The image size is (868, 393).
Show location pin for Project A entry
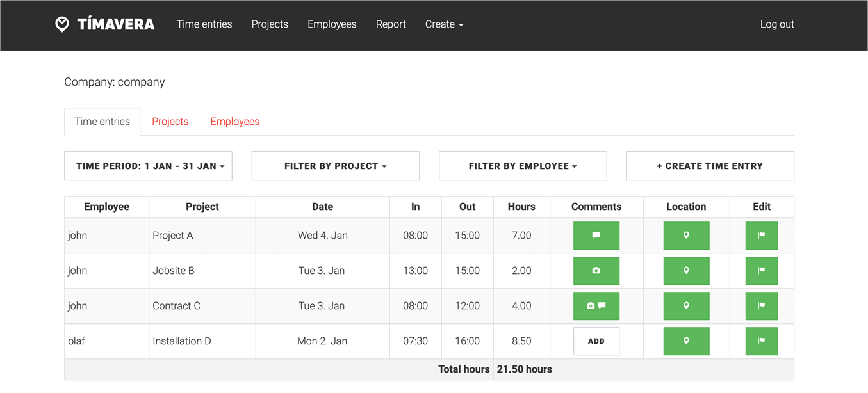686,236
